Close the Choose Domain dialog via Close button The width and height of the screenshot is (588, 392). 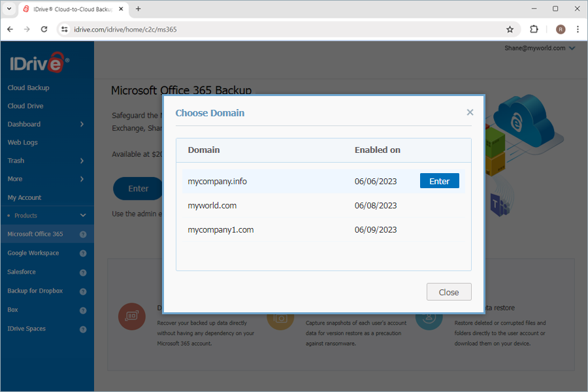(449, 291)
